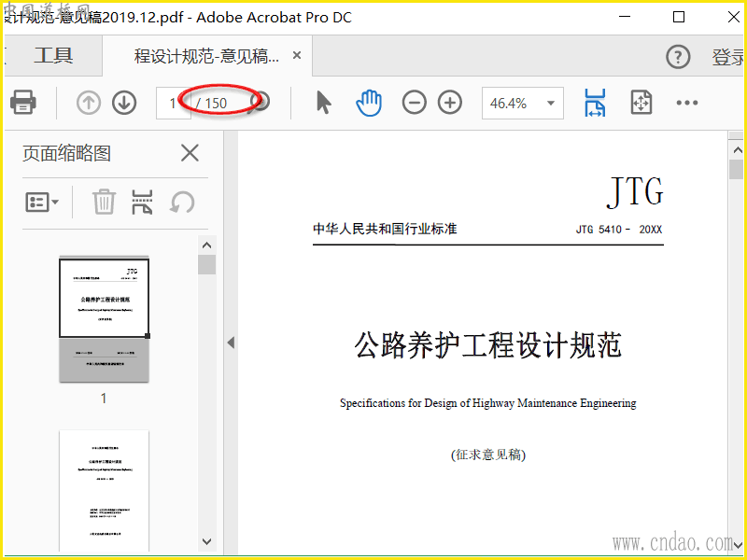This screenshot has height=560, width=747.
Task: Collapse the navigation pane triangle
Action: click(231, 343)
